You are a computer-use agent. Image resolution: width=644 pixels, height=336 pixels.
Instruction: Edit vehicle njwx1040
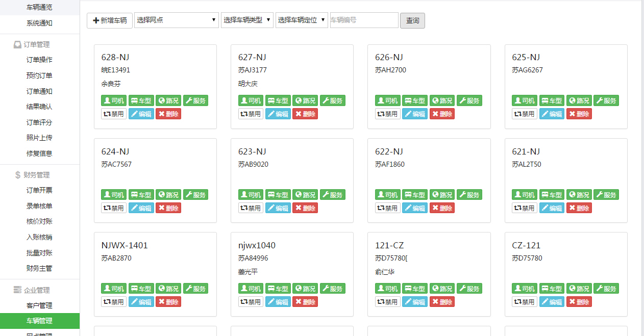[x=278, y=302]
